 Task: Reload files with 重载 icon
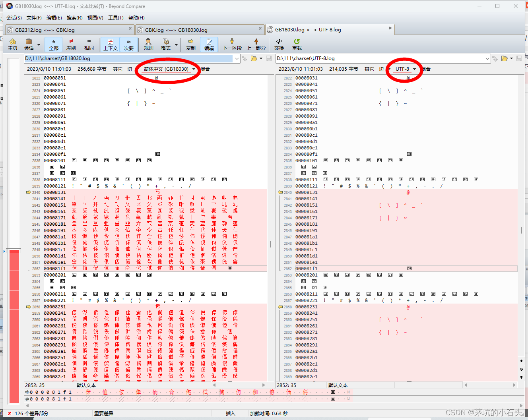(x=297, y=44)
